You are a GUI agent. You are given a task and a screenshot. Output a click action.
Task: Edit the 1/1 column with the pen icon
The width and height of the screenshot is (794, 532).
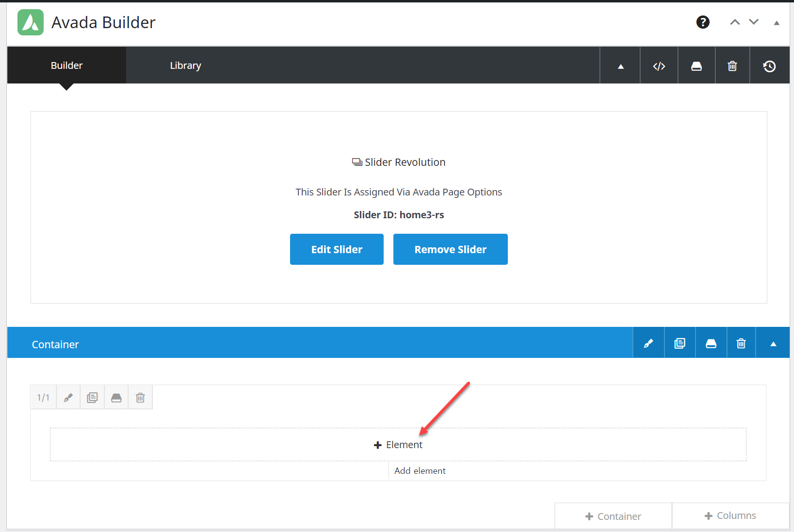68,397
